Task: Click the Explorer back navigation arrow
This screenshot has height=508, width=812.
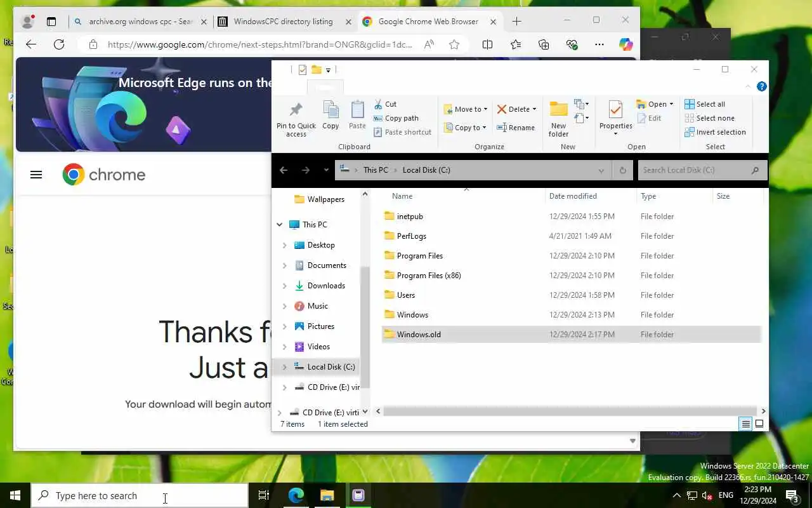Action: coord(284,170)
